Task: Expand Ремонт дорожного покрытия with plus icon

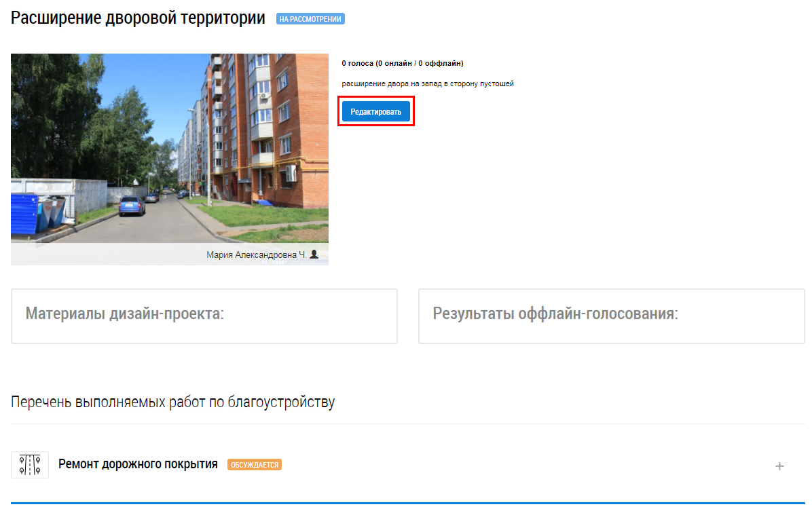Action: tap(779, 466)
